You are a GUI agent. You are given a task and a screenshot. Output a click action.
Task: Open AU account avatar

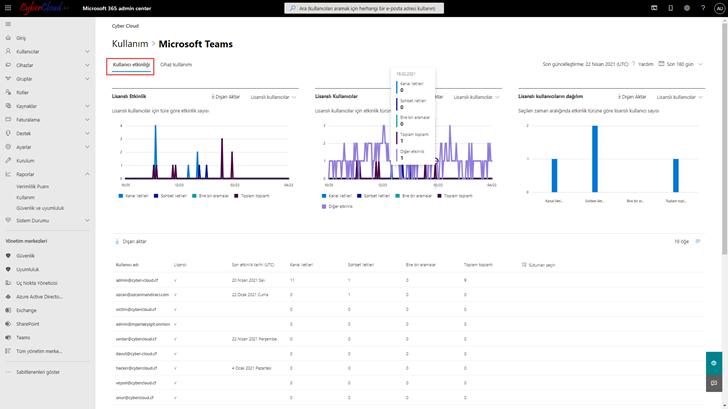click(x=719, y=8)
